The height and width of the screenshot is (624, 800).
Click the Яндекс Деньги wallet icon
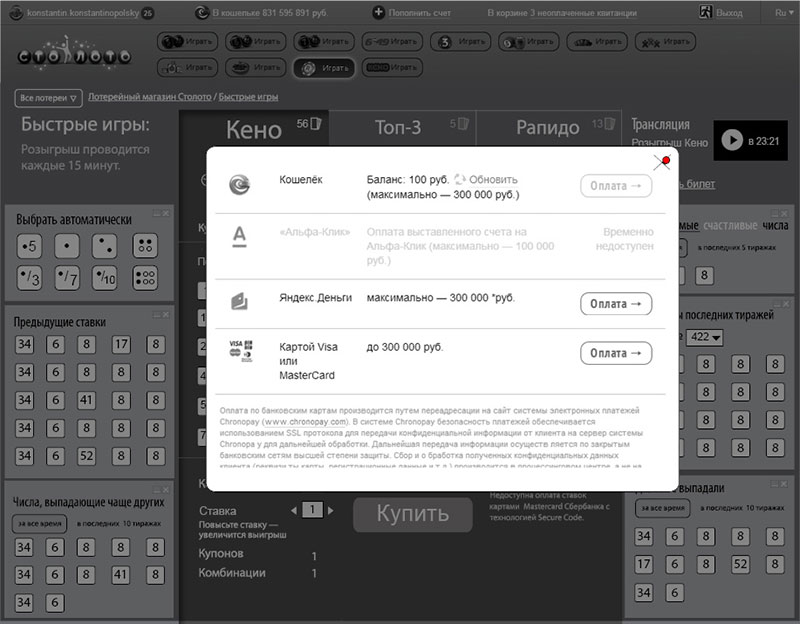click(240, 300)
